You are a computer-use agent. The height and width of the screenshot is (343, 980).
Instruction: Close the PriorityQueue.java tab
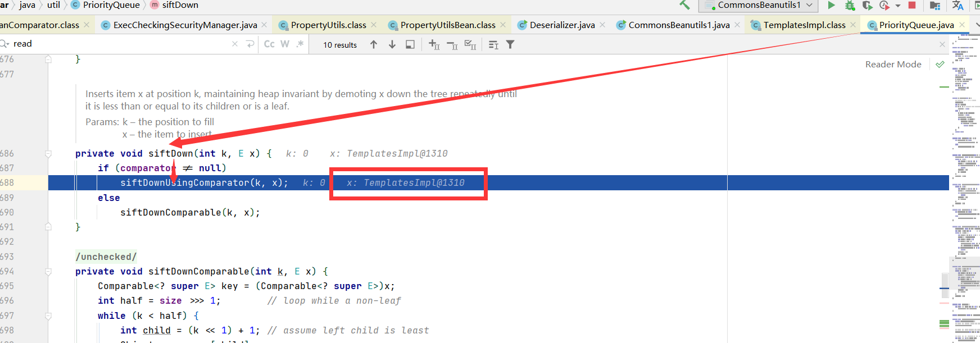[962, 25]
